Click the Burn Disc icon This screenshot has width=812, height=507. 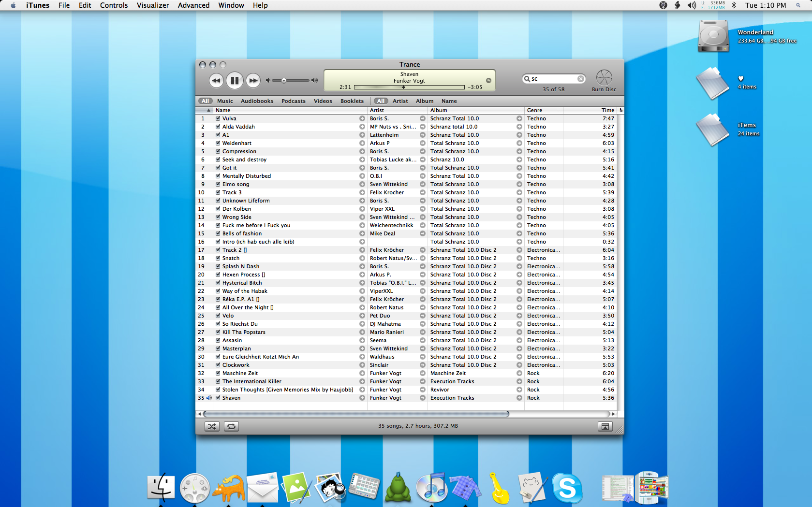pos(604,78)
